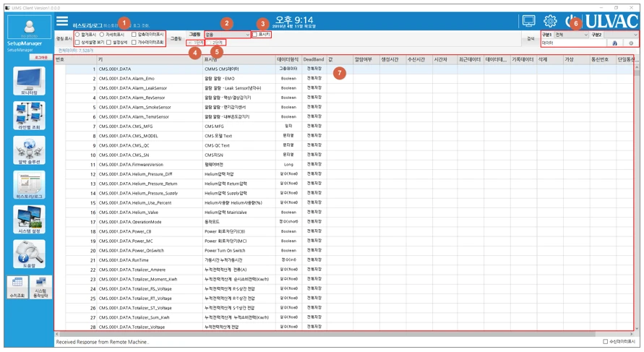Click the 알람여부 column header
This screenshot has height=352, width=644.
point(366,60)
